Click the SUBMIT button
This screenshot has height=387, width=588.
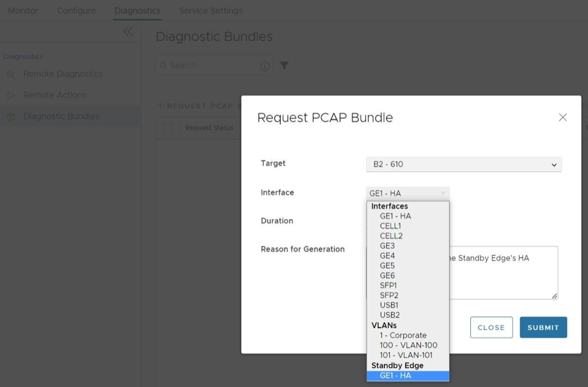[x=543, y=328]
